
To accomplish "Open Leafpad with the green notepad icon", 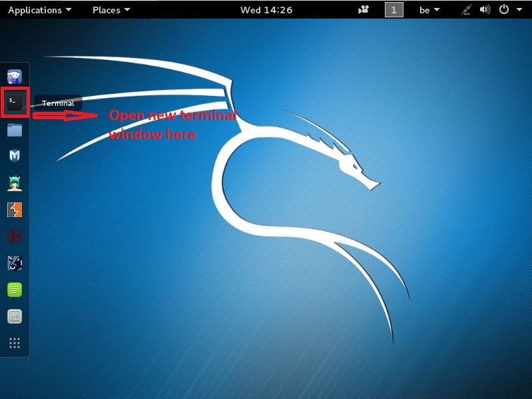I will 15,290.
